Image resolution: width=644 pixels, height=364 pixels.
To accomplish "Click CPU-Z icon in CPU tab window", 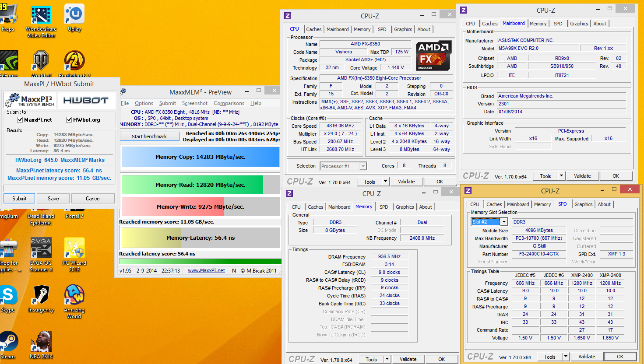I will click(288, 16).
